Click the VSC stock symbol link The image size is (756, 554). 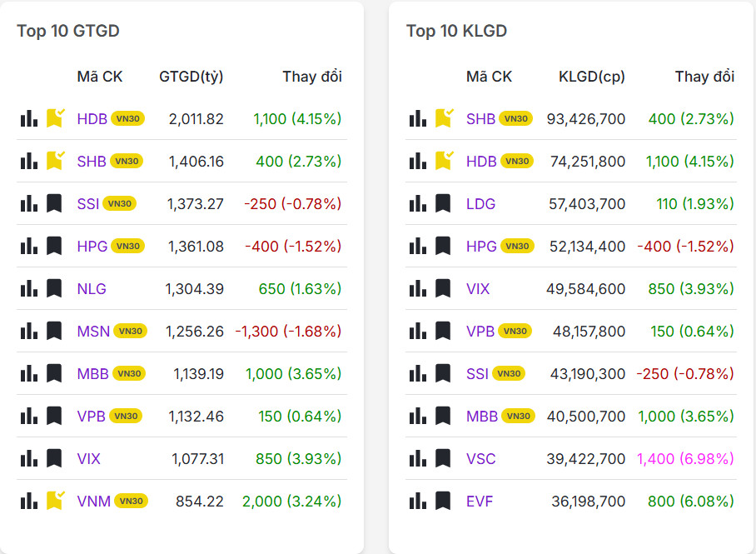480,458
